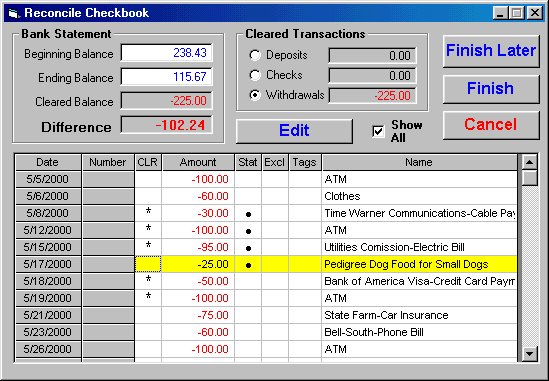Click the Stat dot on Pedigree Dog Food row
549x381 pixels.
pyautogui.click(x=248, y=265)
